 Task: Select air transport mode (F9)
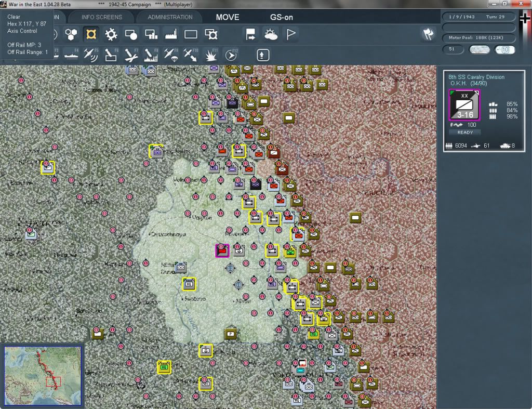click(171, 55)
